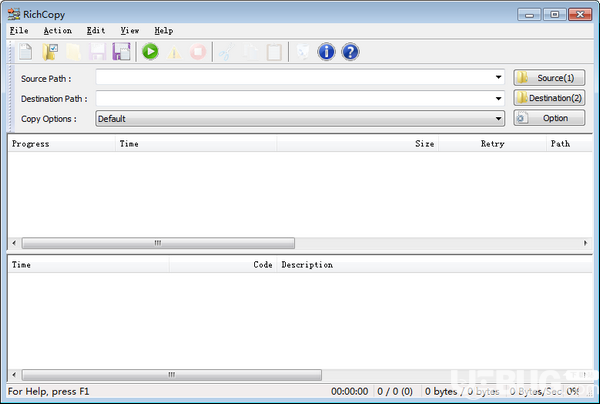Click the 0 / 0 (0) file count status
The height and width of the screenshot is (404, 600).
coord(395,391)
